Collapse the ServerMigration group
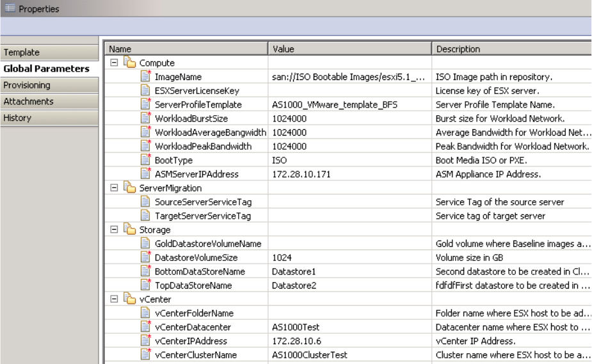Viewport: 592px width, 364px height. pyautogui.click(x=113, y=188)
